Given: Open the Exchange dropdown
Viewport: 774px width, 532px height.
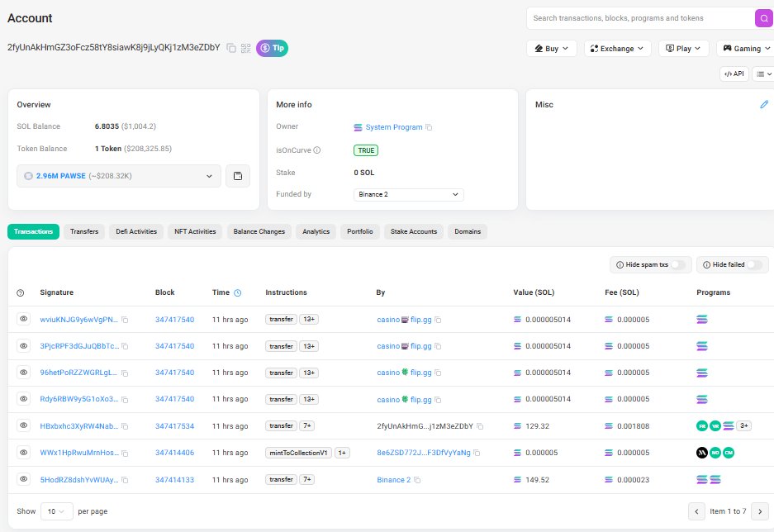Looking at the screenshot, I should pyautogui.click(x=618, y=49).
